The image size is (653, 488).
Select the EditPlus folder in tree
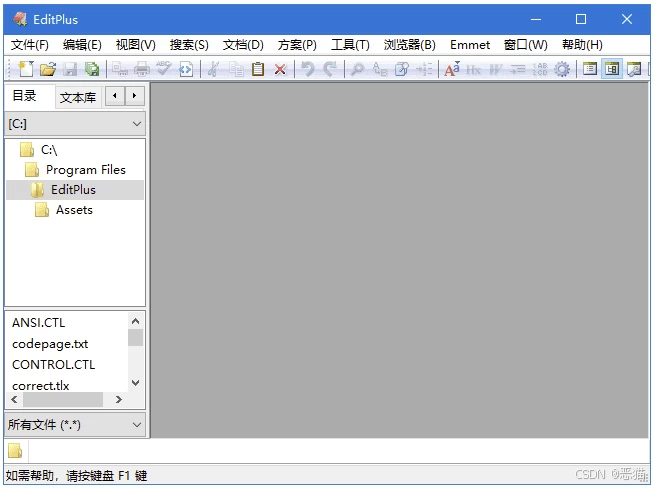click(x=75, y=189)
